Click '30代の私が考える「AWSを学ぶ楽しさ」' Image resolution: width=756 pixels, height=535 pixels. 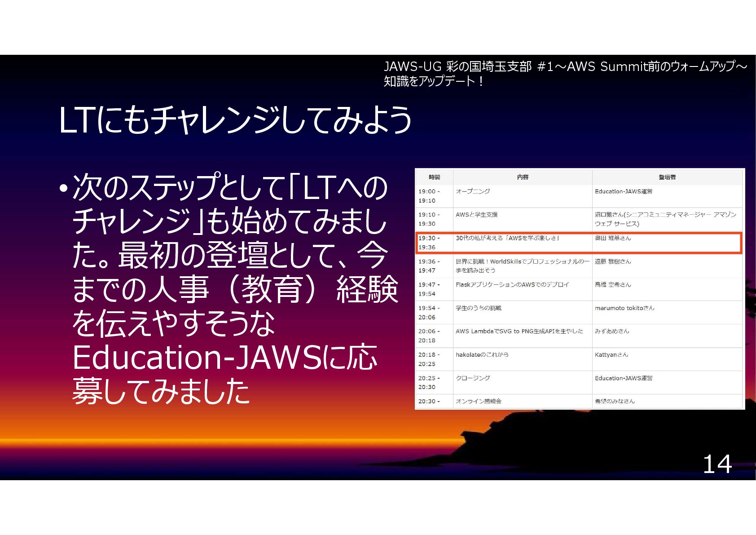pyautogui.click(x=508, y=238)
